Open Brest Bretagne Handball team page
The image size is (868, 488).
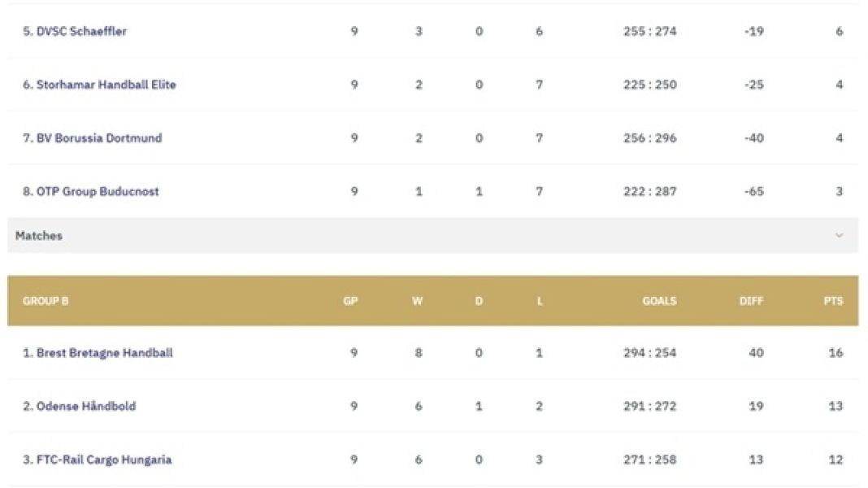click(98, 353)
